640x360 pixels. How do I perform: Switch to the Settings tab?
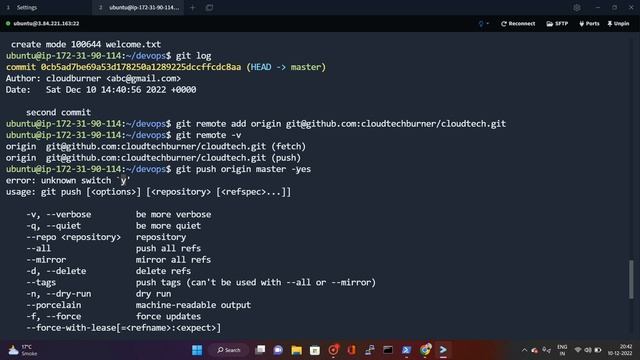pyautogui.click(x=27, y=7)
